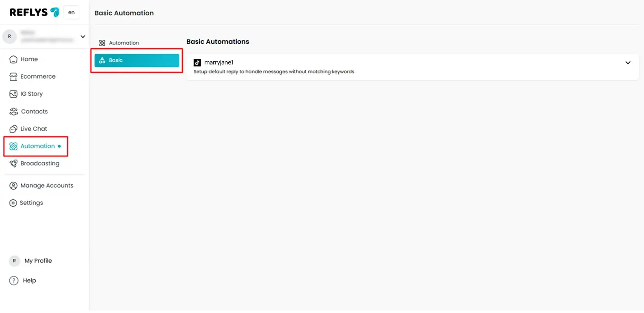Click the account avatar 'R' at top

[9, 36]
